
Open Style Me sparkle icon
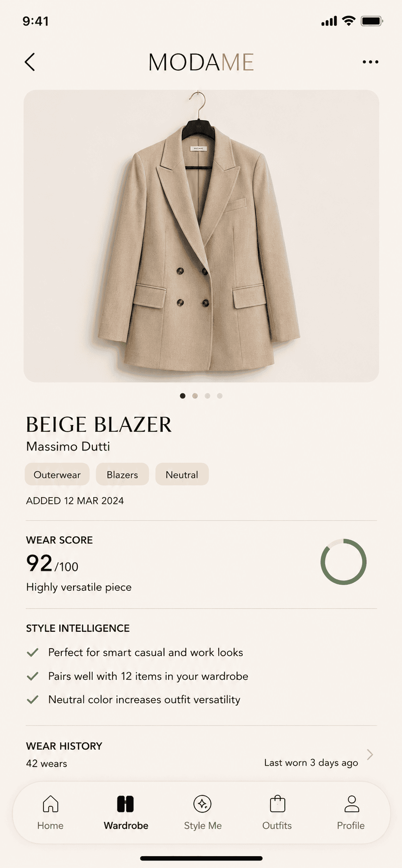point(202,804)
